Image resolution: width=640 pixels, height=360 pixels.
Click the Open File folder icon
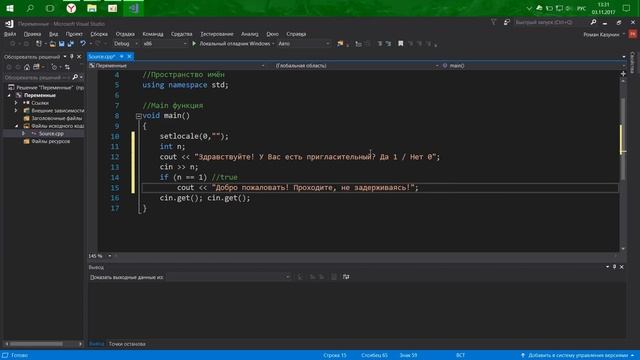click(53, 44)
